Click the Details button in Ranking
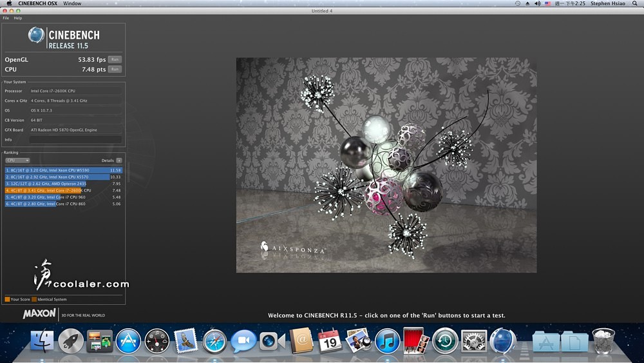 coord(119,161)
